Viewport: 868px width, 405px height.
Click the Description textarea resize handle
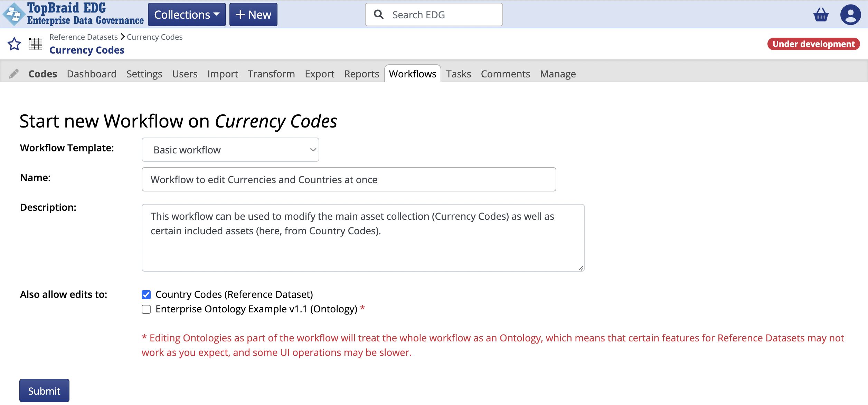[x=581, y=268]
